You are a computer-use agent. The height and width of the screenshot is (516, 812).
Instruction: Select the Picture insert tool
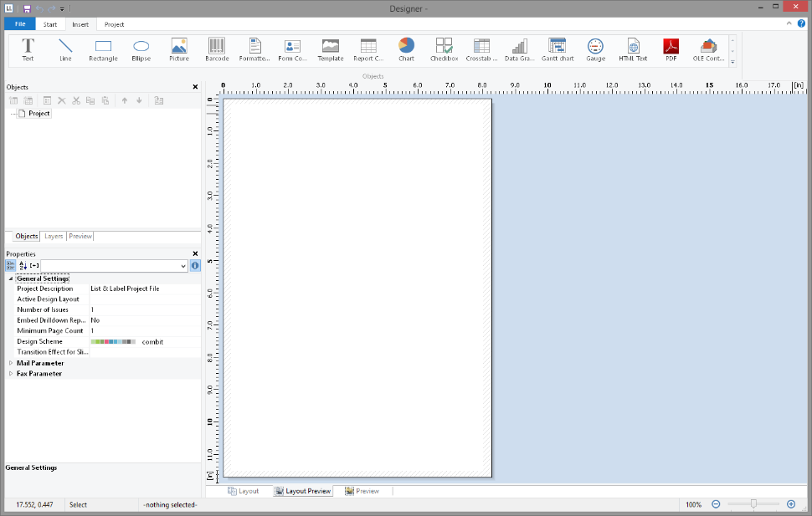[179, 49]
